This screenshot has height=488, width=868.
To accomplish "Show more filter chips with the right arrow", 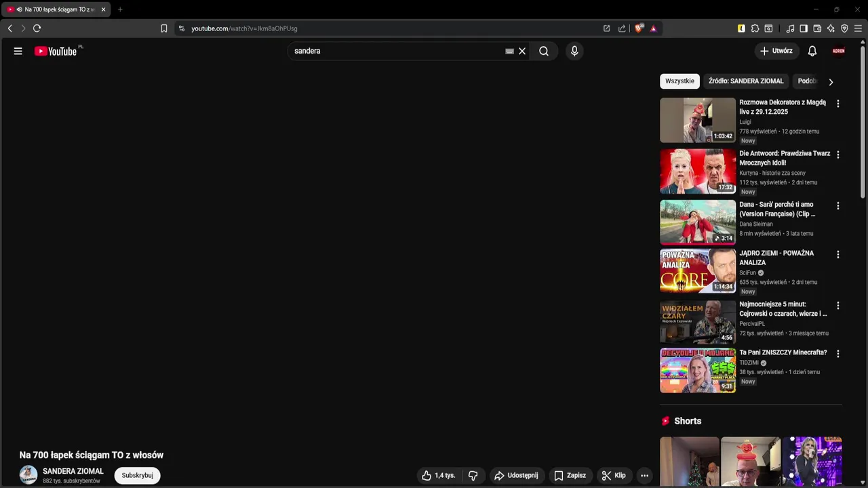I will (x=831, y=81).
